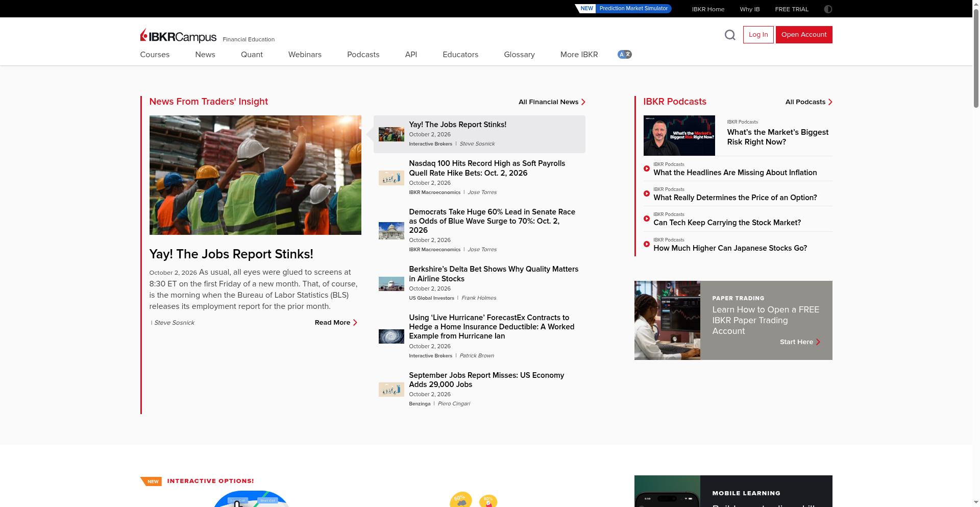The image size is (980, 507).
Task: Open the search magnifier icon
Action: [x=730, y=35]
